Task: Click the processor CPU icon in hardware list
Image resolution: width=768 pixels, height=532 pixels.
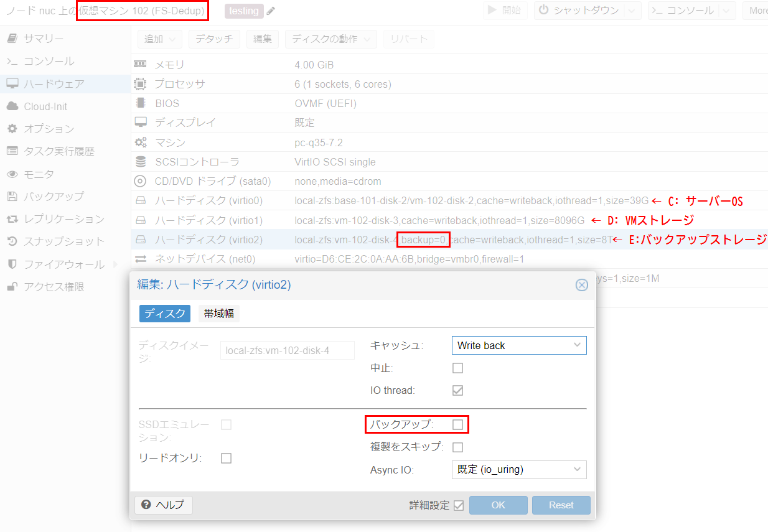Action: click(x=141, y=84)
